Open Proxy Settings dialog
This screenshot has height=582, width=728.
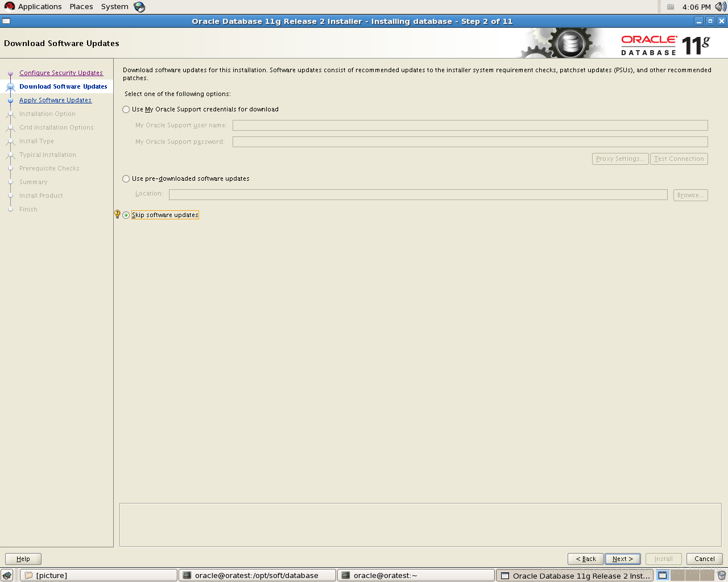(620, 159)
